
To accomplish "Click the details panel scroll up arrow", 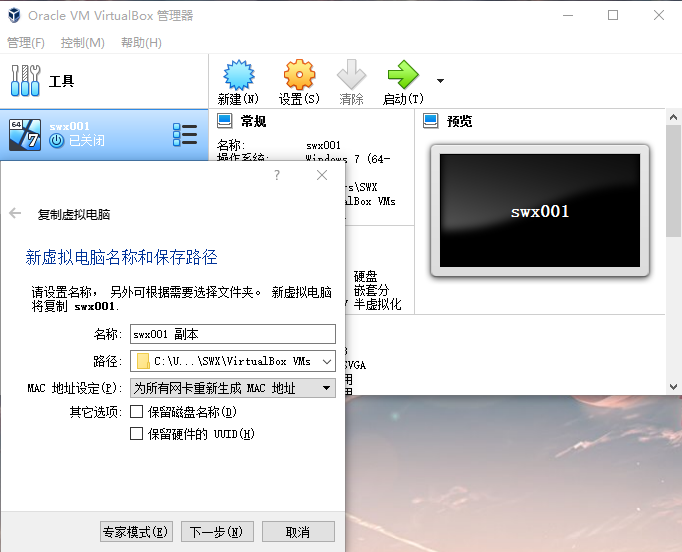I will pos(673,117).
